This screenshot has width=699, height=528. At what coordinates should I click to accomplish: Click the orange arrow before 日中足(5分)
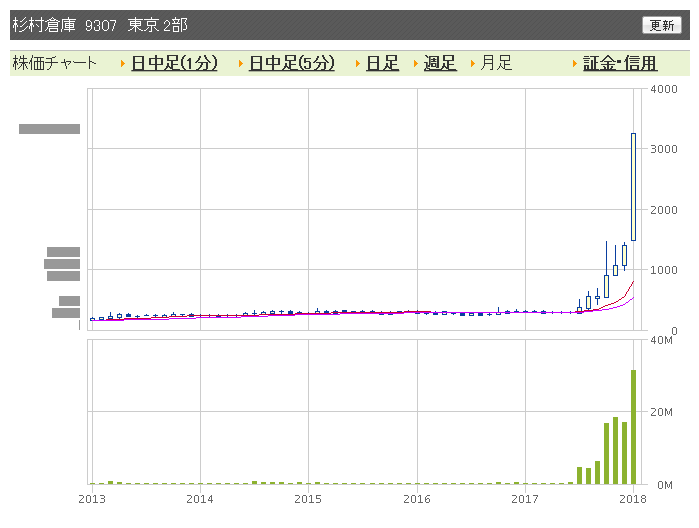point(240,63)
